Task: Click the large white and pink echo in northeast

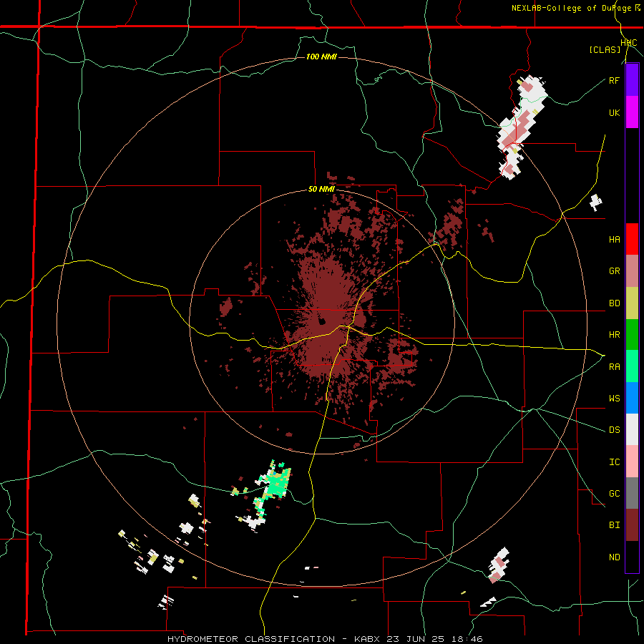Action: (x=521, y=127)
